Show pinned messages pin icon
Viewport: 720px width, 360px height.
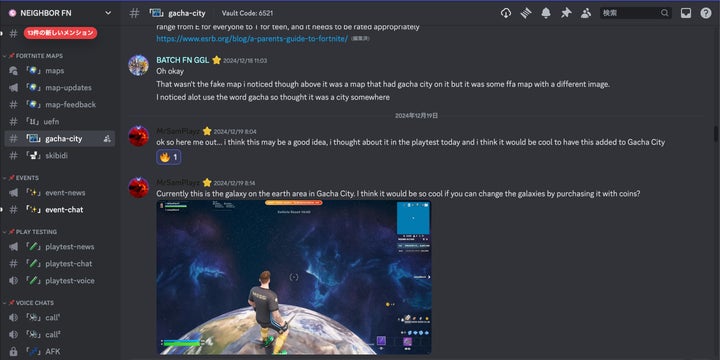(566, 13)
